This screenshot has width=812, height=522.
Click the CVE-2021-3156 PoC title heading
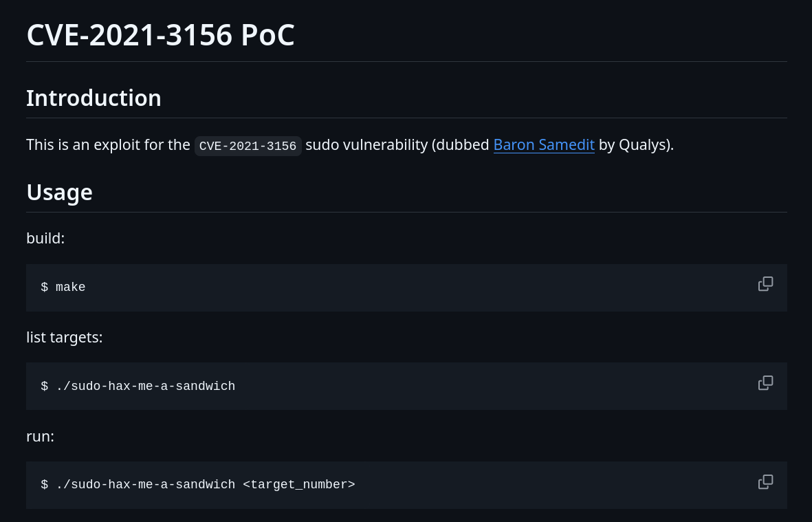point(160,35)
